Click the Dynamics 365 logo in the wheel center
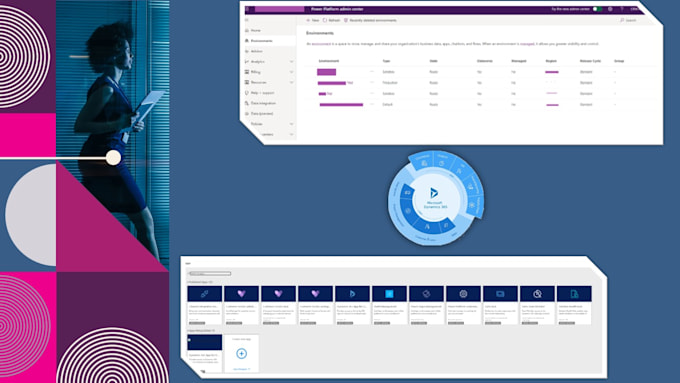 (434, 193)
